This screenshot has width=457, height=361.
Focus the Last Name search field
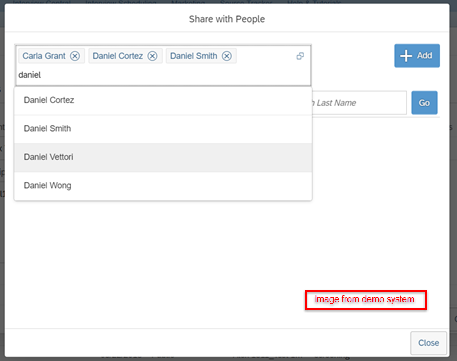coord(359,103)
